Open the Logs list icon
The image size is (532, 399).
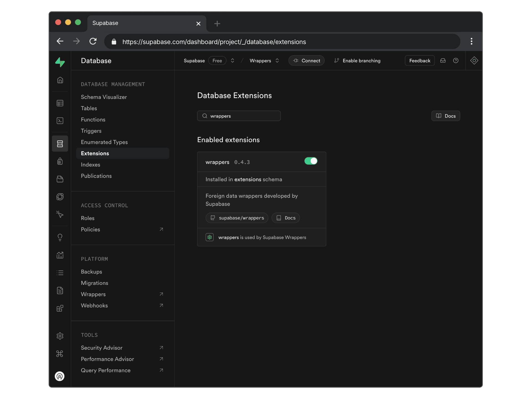60,273
